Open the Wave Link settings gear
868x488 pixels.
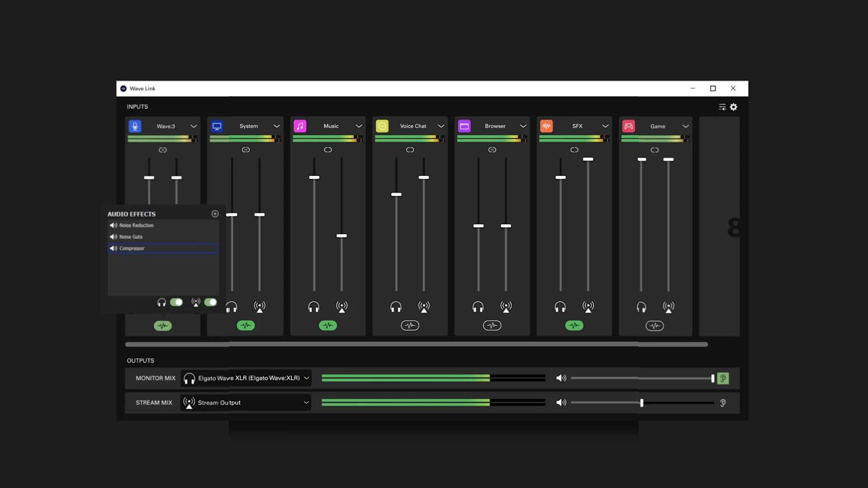tap(734, 107)
